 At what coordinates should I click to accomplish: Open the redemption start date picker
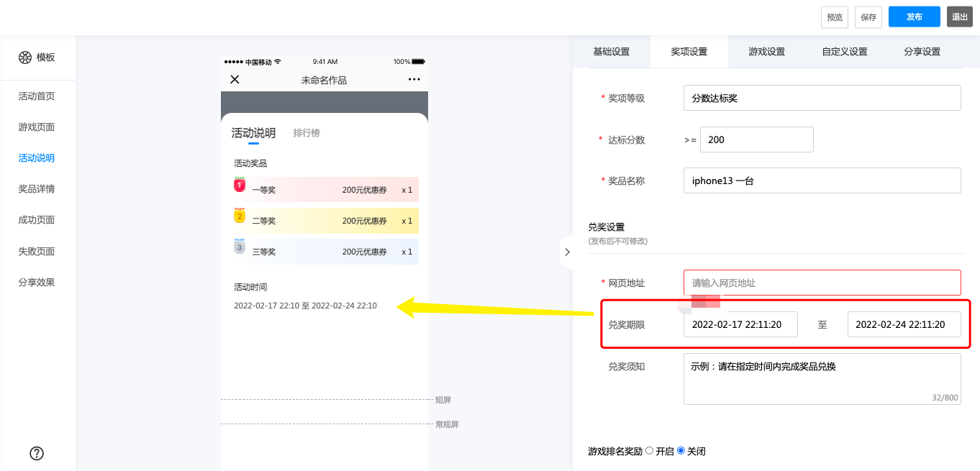click(740, 324)
